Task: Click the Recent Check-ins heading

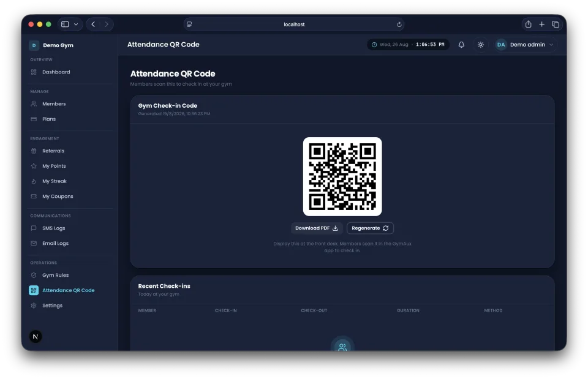Action: pyautogui.click(x=164, y=286)
